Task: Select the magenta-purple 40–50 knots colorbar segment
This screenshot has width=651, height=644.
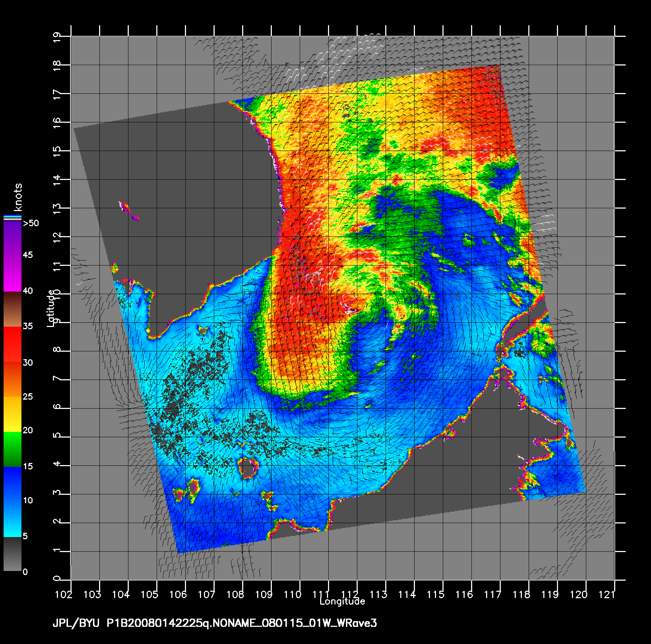Action: (13, 256)
